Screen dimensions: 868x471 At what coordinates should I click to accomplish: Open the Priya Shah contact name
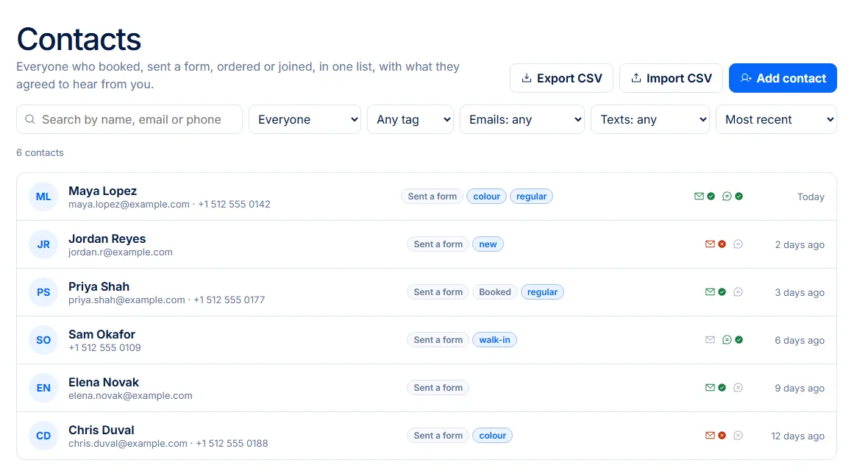point(99,286)
